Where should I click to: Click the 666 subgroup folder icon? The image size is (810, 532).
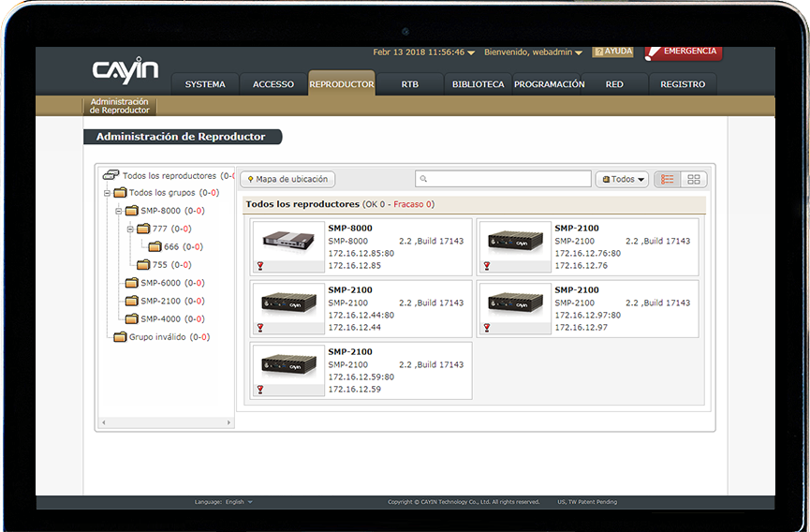click(x=155, y=247)
